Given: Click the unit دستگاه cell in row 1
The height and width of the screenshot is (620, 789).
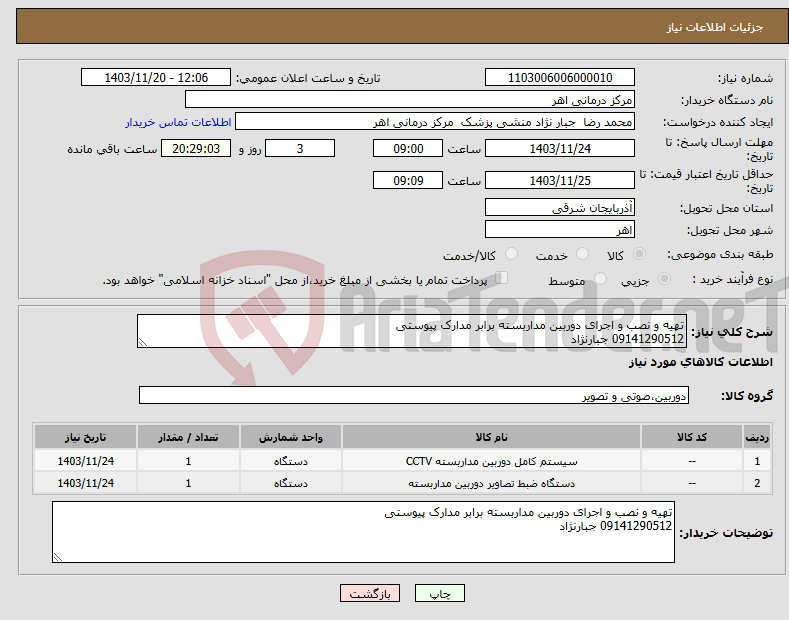Looking at the screenshot, I should coord(291,461).
